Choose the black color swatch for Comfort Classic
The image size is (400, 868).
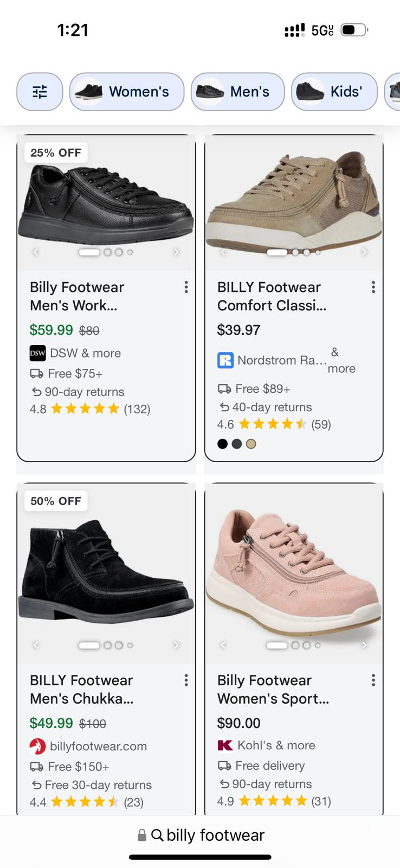tap(222, 444)
